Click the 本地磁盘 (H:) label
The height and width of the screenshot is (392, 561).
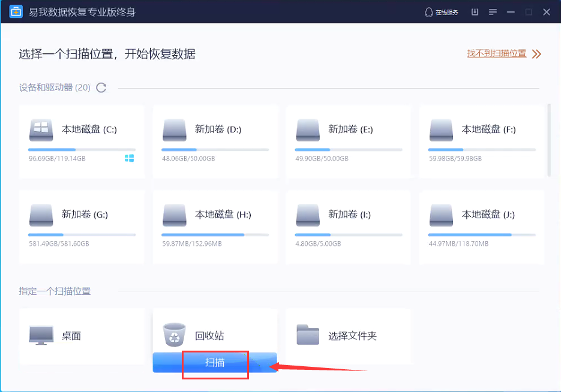(x=223, y=214)
